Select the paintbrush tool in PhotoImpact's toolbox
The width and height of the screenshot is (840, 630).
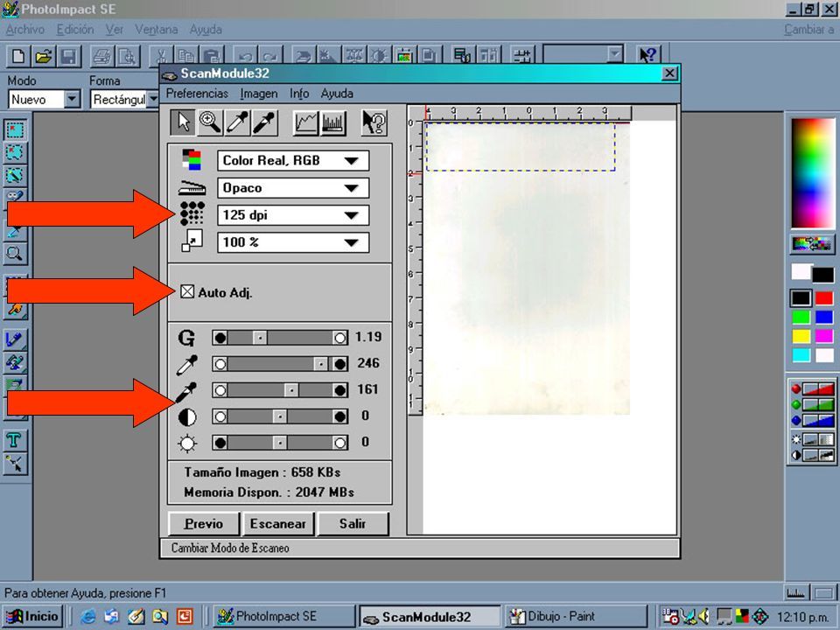pos(15,339)
